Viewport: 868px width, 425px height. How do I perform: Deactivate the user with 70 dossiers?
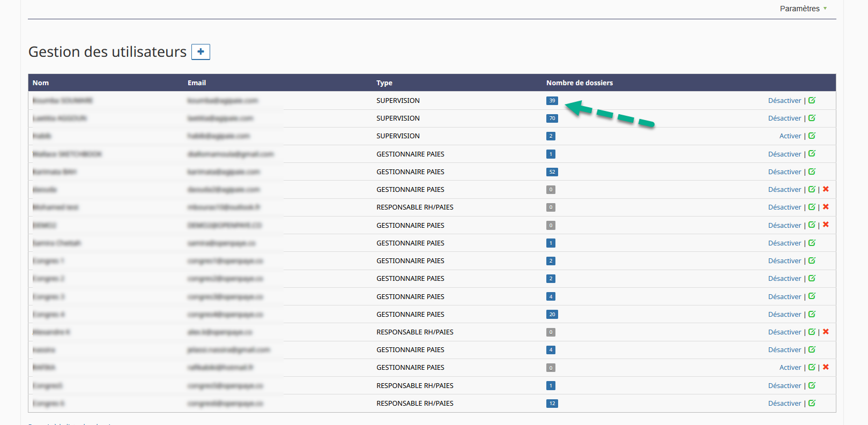coord(784,118)
